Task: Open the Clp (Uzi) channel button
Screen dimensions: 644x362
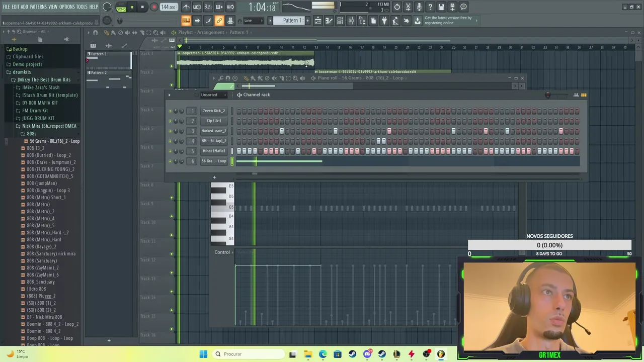Action: pyautogui.click(x=214, y=121)
